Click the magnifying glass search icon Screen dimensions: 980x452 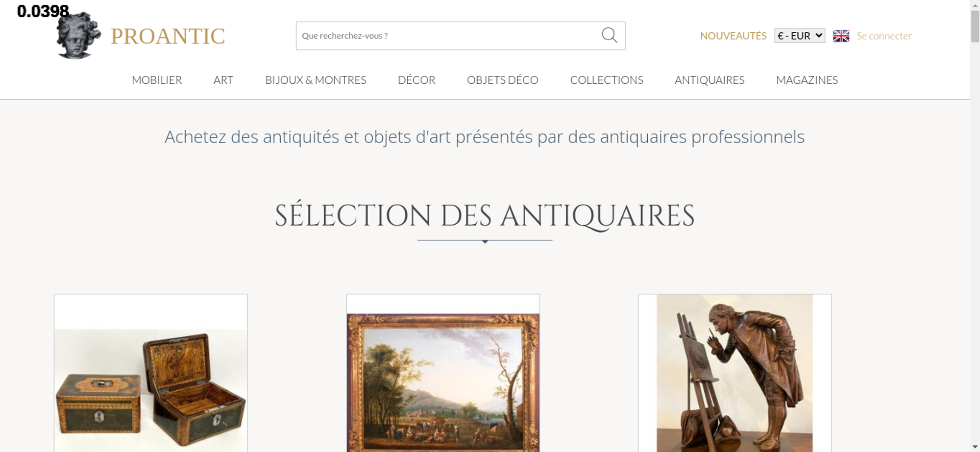609,35
